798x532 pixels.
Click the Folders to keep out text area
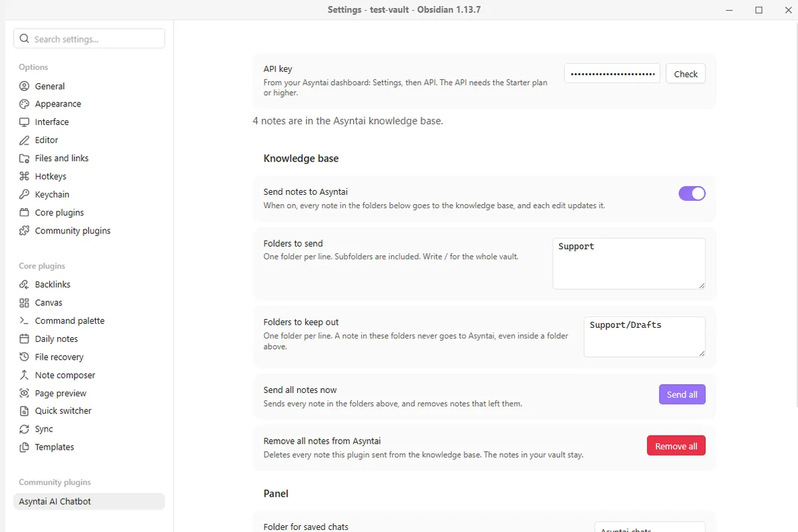[x=644, y=336]
